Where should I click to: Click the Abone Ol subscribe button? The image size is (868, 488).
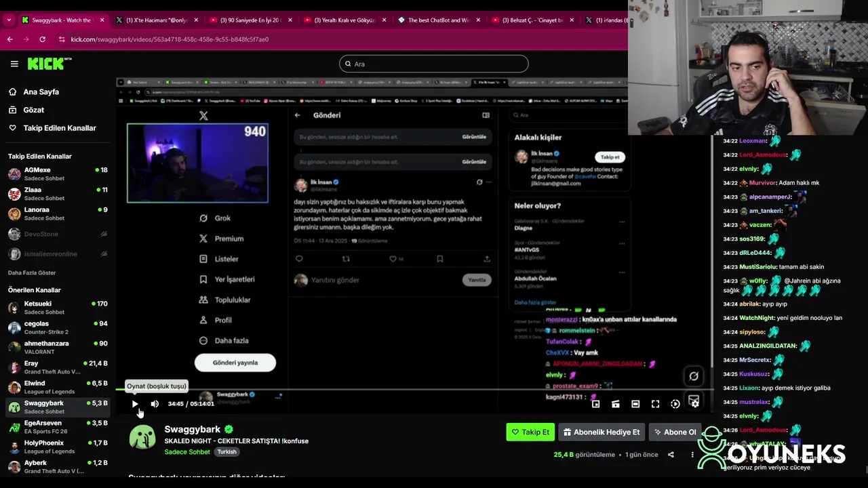(x=674, y=432)
